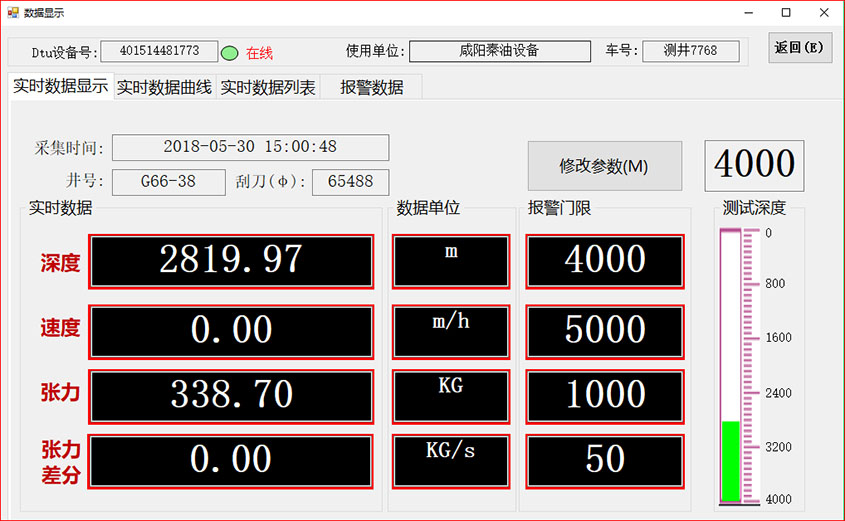Click the 车号 field showing 测井7768
845x521 pixels.
(x=690, y=51)
